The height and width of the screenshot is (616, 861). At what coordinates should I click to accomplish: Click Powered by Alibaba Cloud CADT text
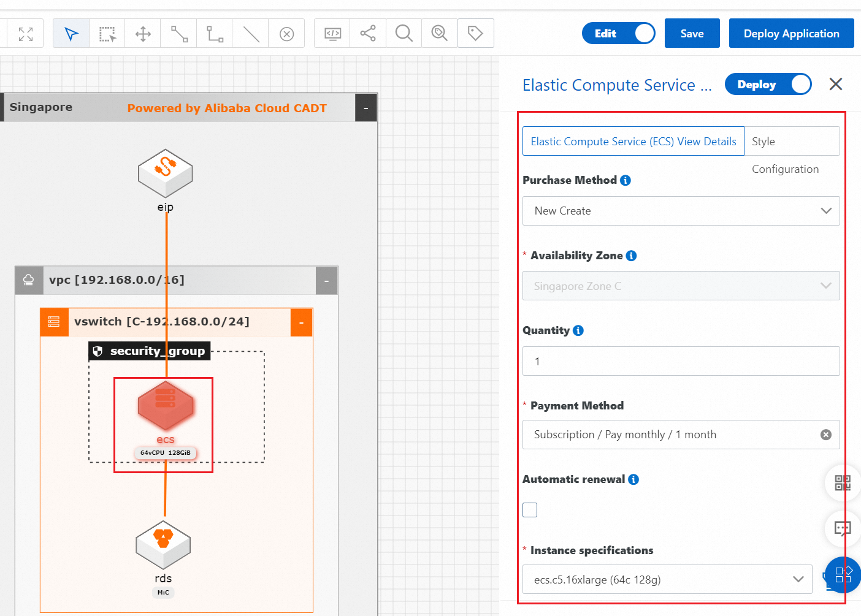227,108
